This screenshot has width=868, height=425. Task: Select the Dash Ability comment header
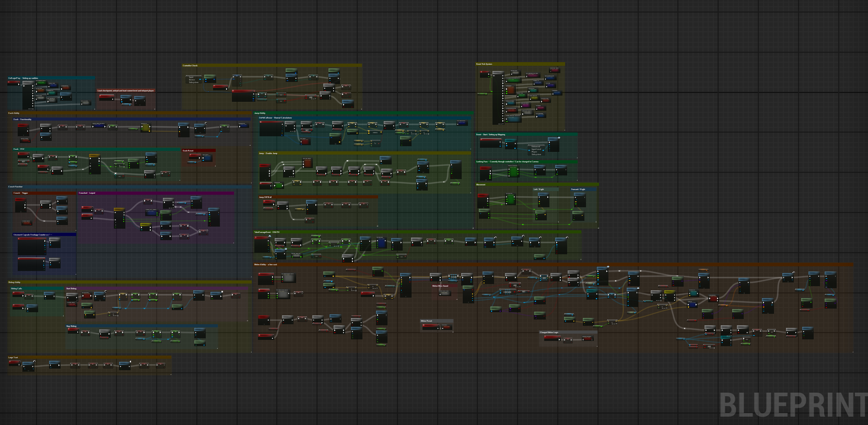pos(14,113)
